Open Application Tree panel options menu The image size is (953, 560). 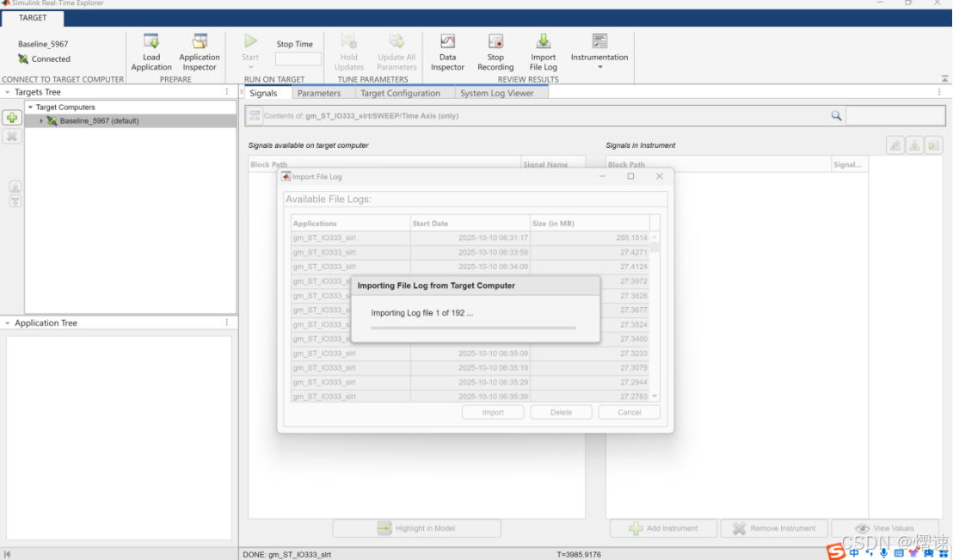click(x=227, y=323)
